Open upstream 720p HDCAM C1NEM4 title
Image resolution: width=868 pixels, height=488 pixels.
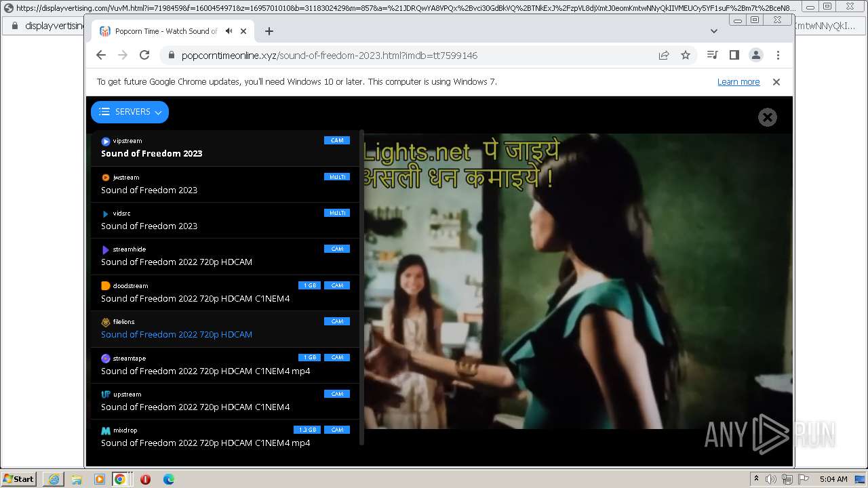(x=195, y=407)
